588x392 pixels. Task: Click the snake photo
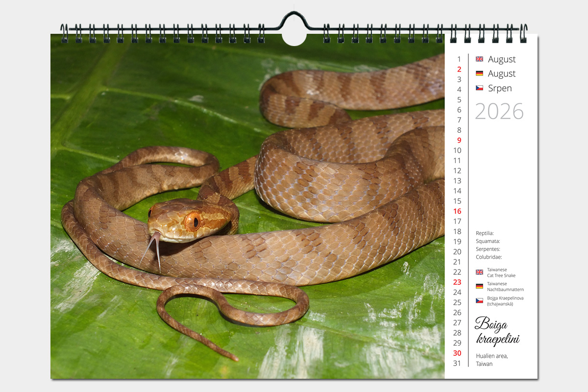[247, 206]
